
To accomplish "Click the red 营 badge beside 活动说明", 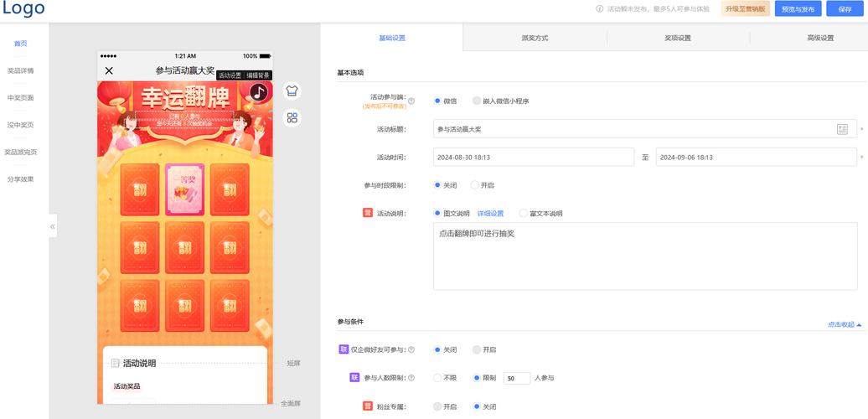I will (x=368, y=213).
